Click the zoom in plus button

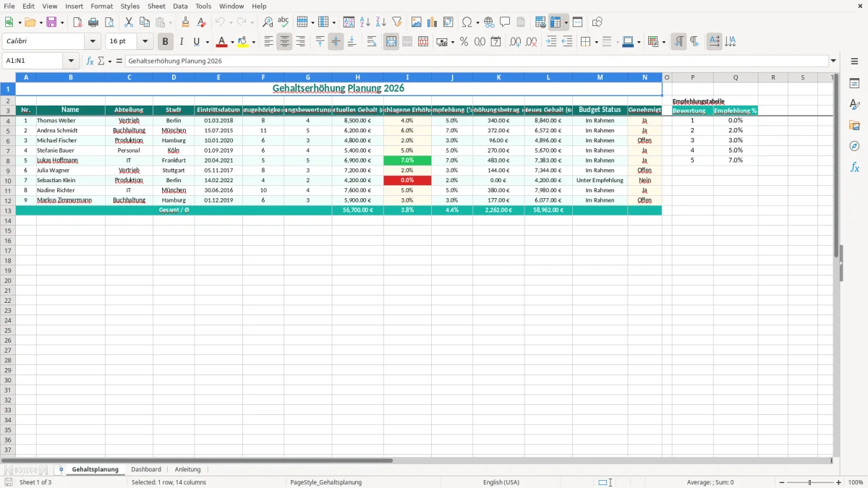point(839,482)
